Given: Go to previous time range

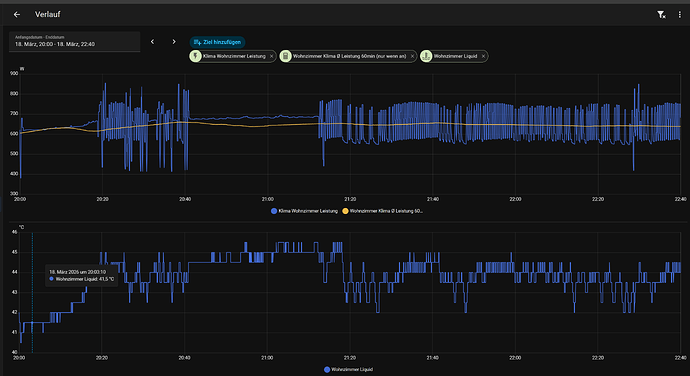Looking at the screenshot, I should click(152, 41).
